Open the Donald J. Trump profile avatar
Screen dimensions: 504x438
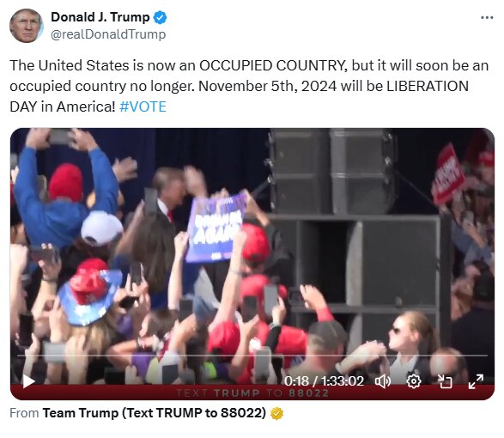26,26
